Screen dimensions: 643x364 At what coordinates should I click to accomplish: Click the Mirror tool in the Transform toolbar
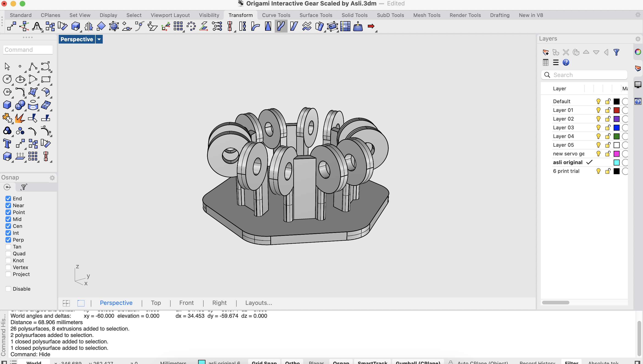point(89,26)
